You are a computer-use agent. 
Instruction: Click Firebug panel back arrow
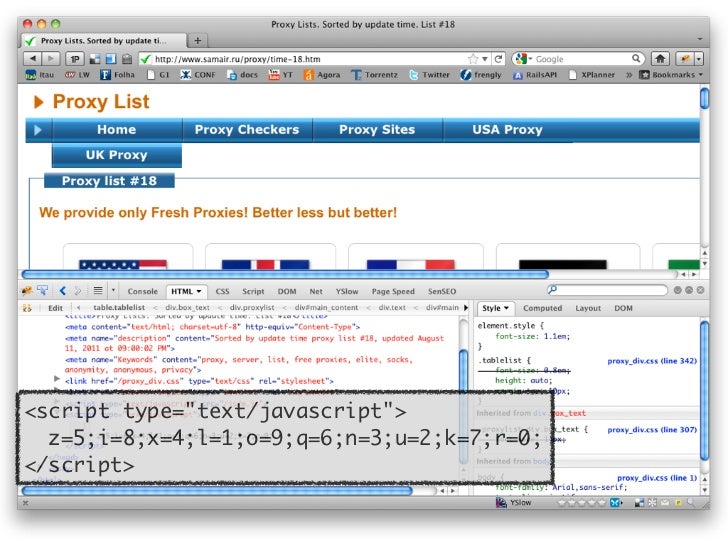pyautogui.click(x=63, y=291)
